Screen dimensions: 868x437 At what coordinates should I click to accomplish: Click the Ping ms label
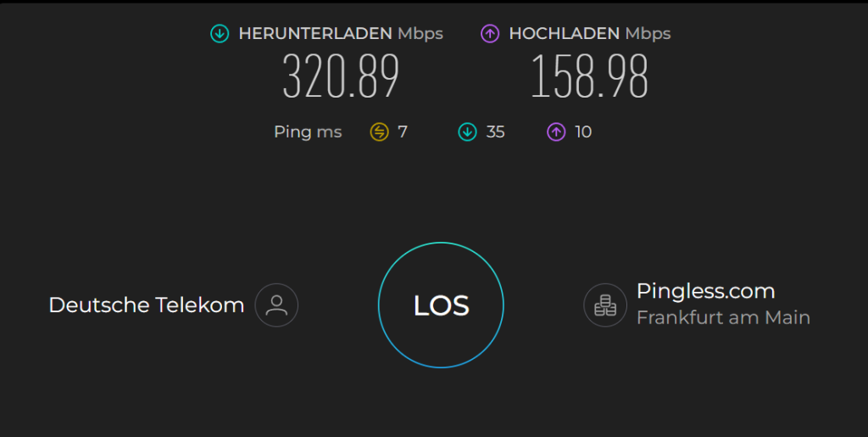coord(308,132)
